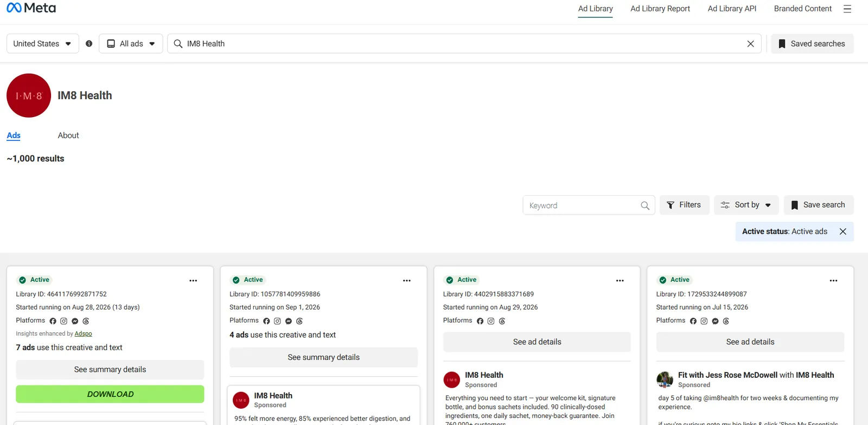Screen dimensions: 868x425
Task: See summary details for ad 4641176992871752
Action: [x=110, y=370]
